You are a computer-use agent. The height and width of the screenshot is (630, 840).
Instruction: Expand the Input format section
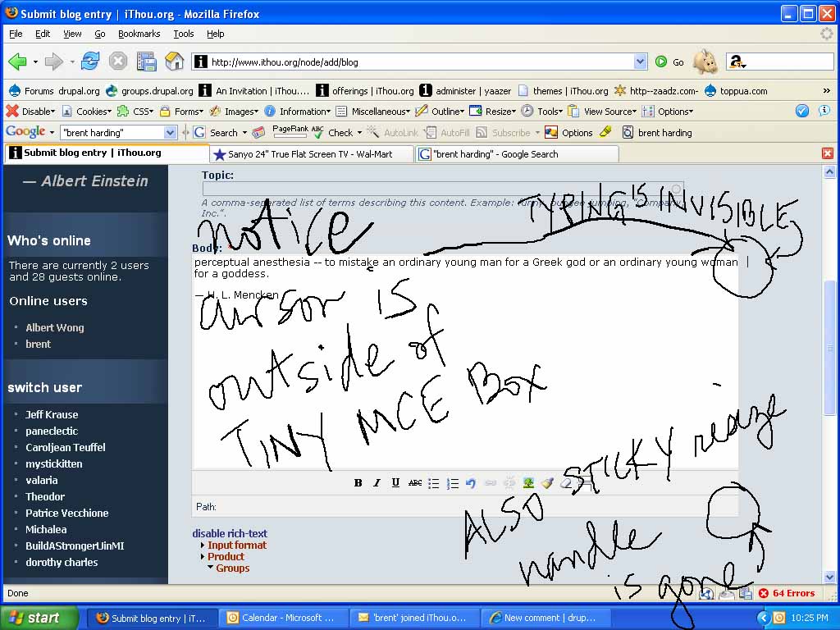tap(236, 545)
